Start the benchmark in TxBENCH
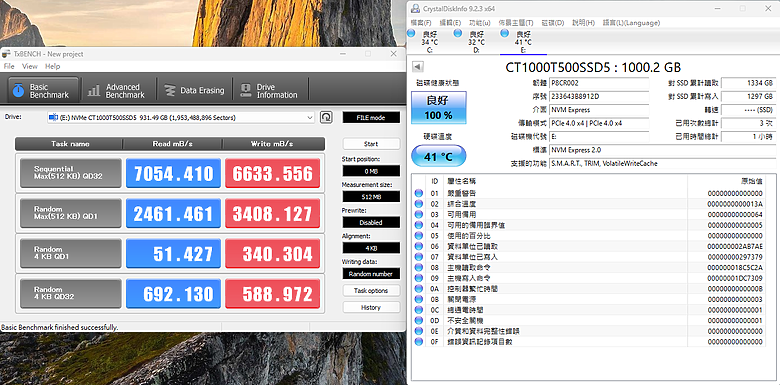The image size is (780, 385). (371, 144)
